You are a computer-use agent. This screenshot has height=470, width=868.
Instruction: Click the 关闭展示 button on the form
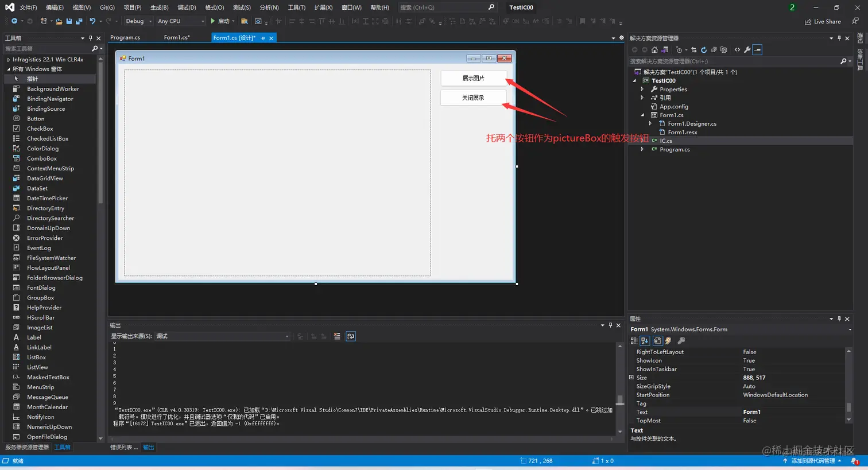pyautogui.click(x=474, y=98)
